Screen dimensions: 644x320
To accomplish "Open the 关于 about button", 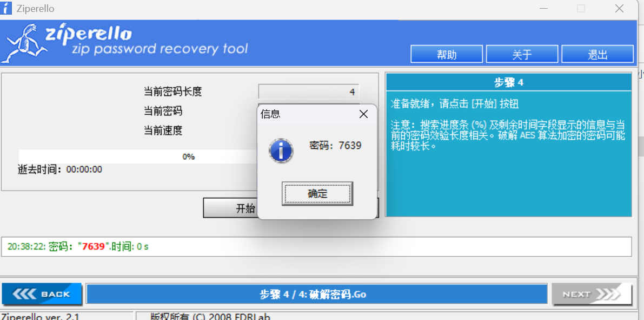I will pos(522,54).
